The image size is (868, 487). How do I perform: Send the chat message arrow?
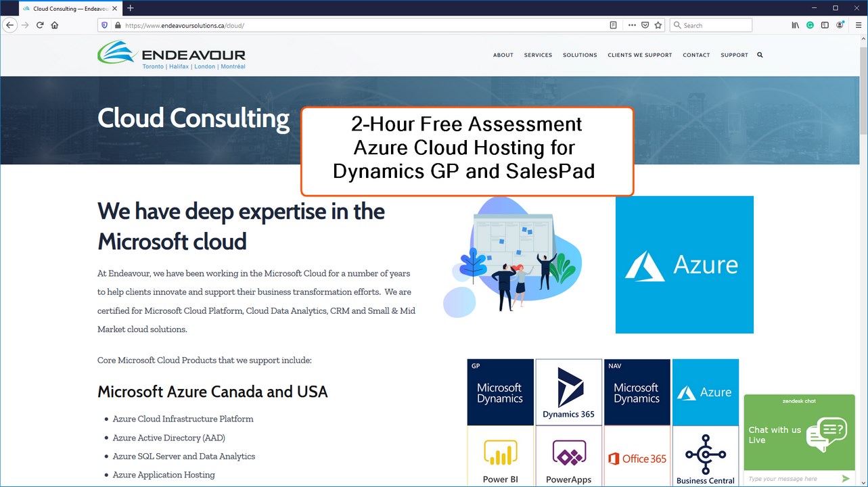pyautogui.click(x=846, y=478)
